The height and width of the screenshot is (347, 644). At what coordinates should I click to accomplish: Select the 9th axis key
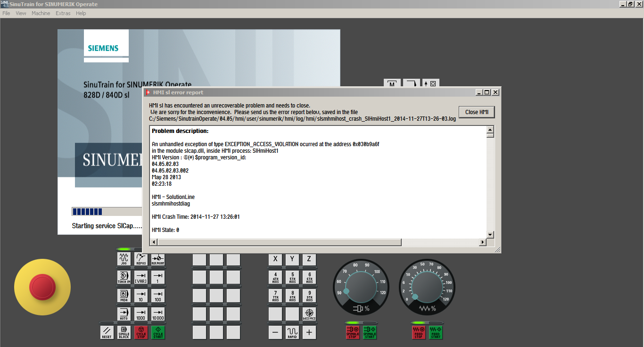309,296
